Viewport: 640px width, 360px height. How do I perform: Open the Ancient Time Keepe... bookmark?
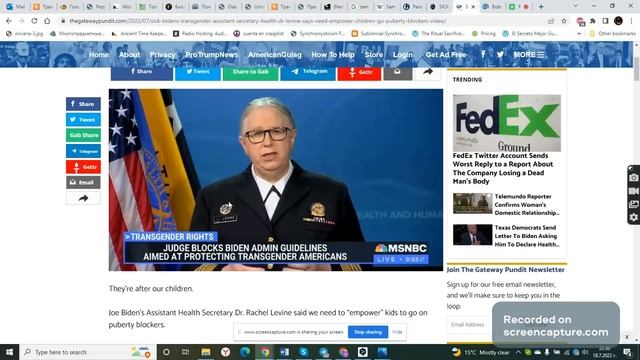[139, 33]
